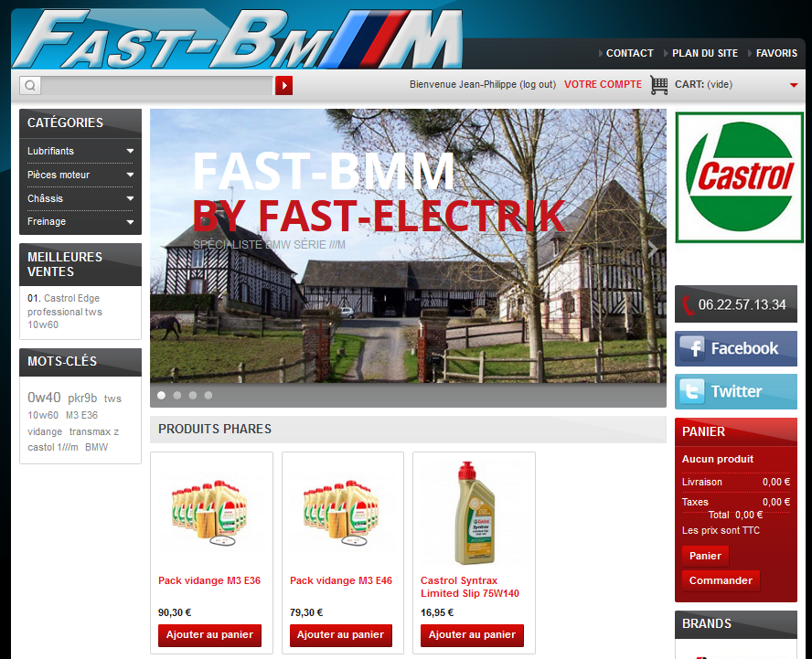Click the pkr9b keyword tag
The image size is (812, 659).
click(x=82, y=399)
